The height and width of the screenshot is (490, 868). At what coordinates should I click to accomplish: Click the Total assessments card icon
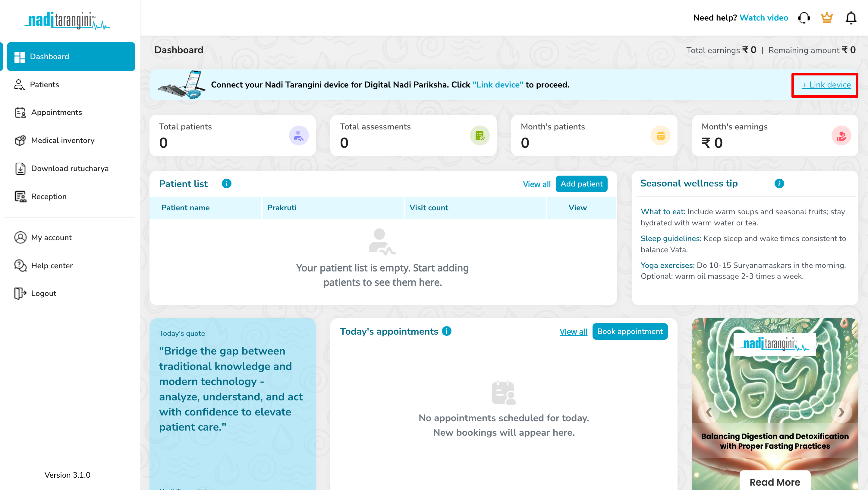[480, 135]
